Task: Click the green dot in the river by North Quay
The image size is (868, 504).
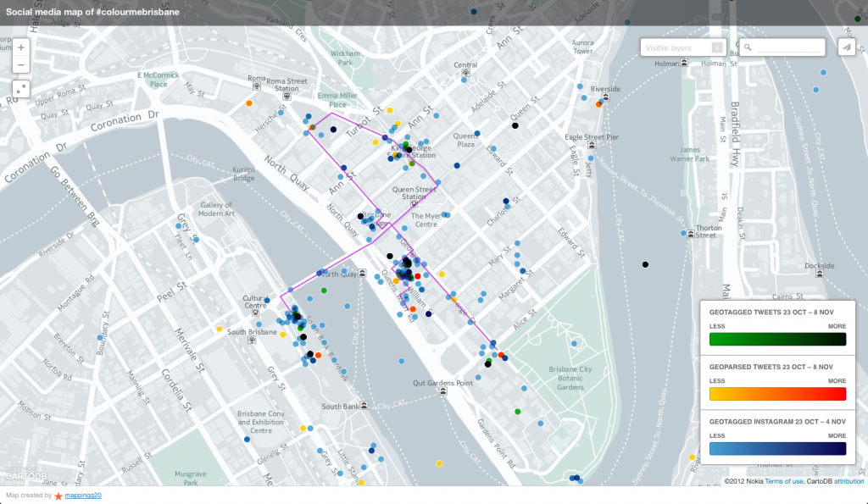Action: [324, 291]
